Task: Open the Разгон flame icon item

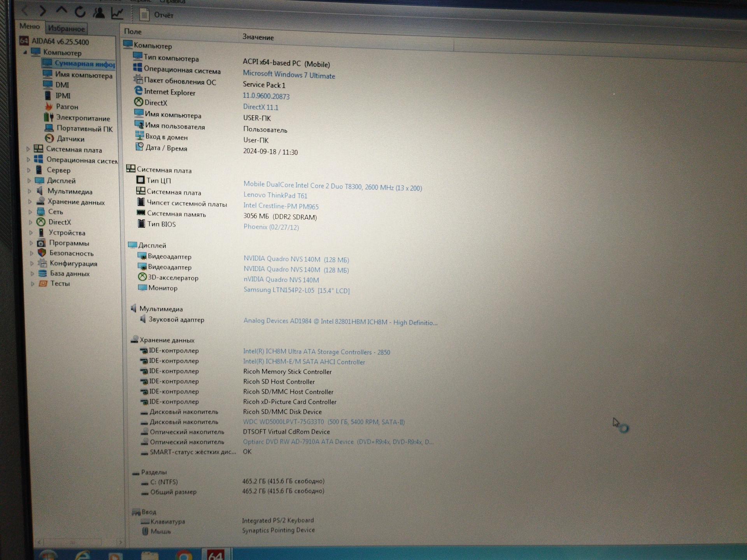Action: pos(49,106)
